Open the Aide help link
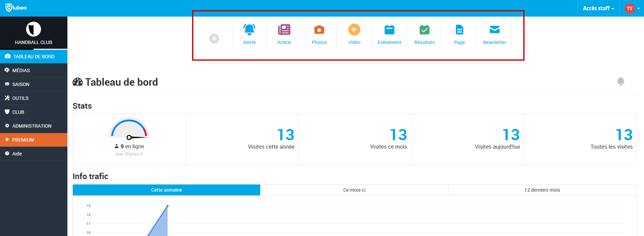 pos(34,154)
